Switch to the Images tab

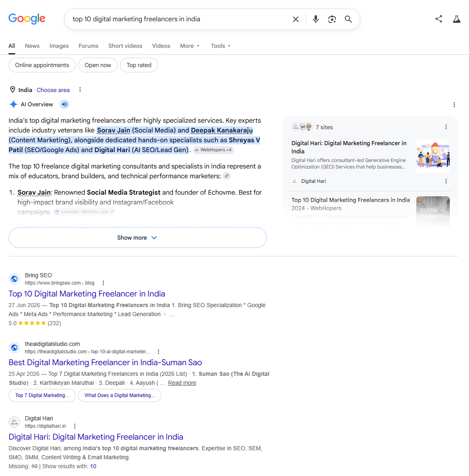(x=59, y=46)
